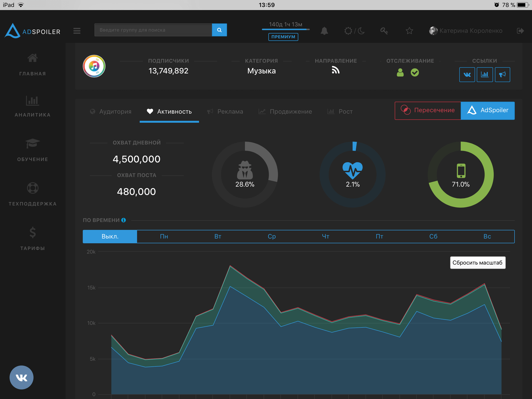Open the statistics chart link button
532x399 pixels.
[485, 75]
